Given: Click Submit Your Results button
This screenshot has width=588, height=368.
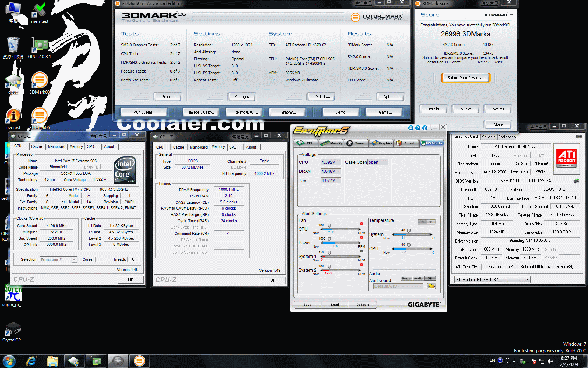Looking at the screenshot, I should point(465,78).
